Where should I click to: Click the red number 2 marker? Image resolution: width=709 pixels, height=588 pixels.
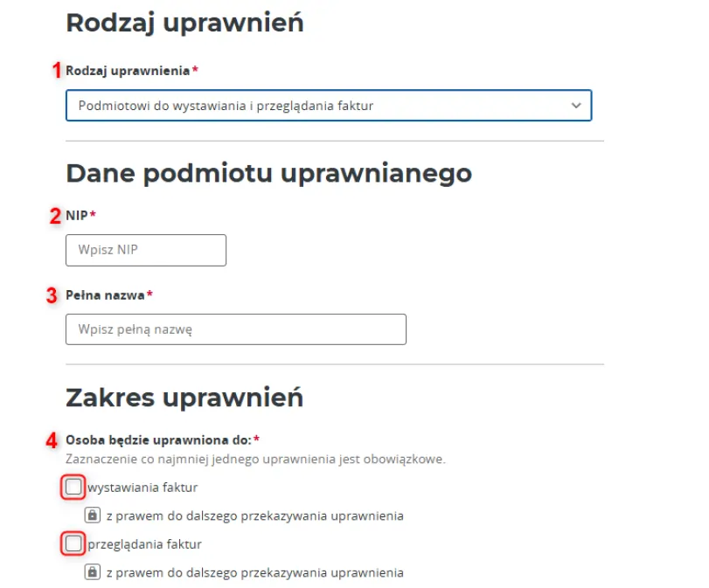pyautogui.click(x=55, y=216)
